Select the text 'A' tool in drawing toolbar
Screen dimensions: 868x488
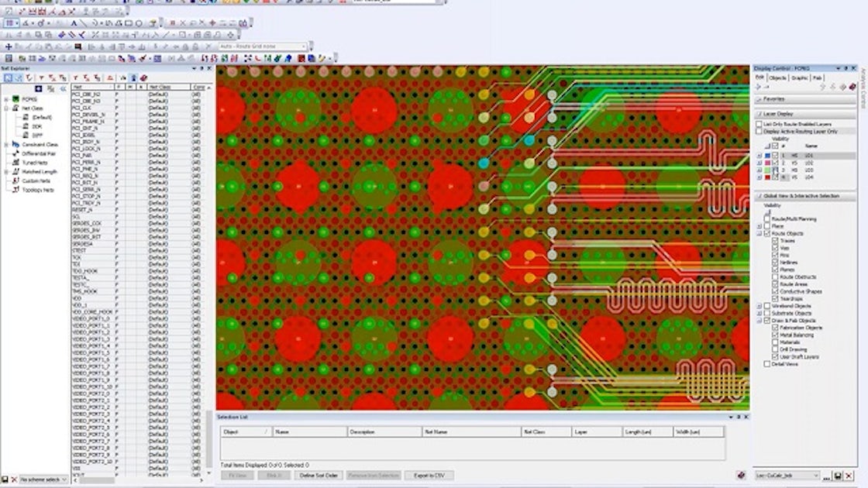click(74, 23)
